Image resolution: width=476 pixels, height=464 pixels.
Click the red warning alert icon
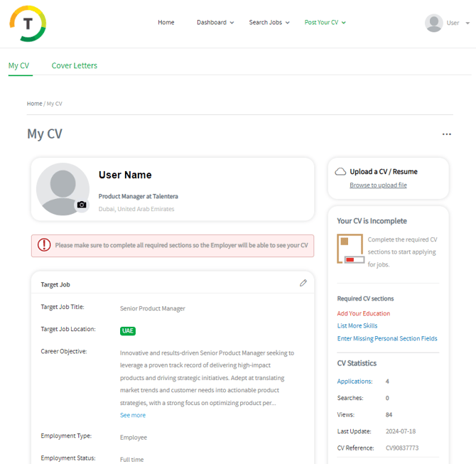(44, 245)
